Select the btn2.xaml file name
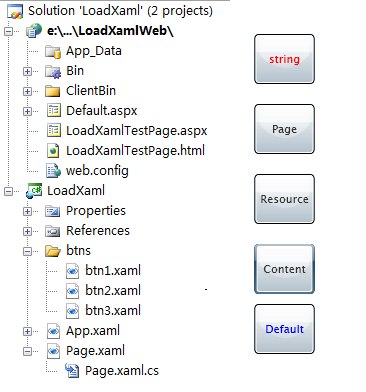This screenshot has height=392, width=366. point(113,291)
